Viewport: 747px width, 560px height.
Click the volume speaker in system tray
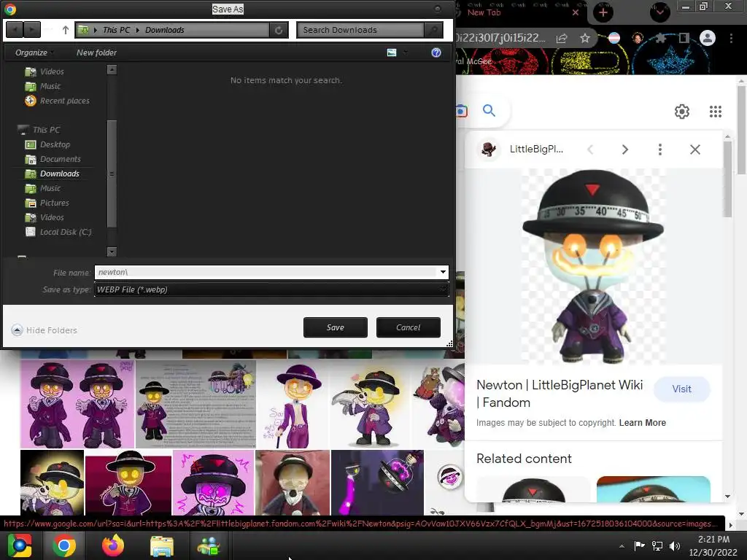coord(675,545)
